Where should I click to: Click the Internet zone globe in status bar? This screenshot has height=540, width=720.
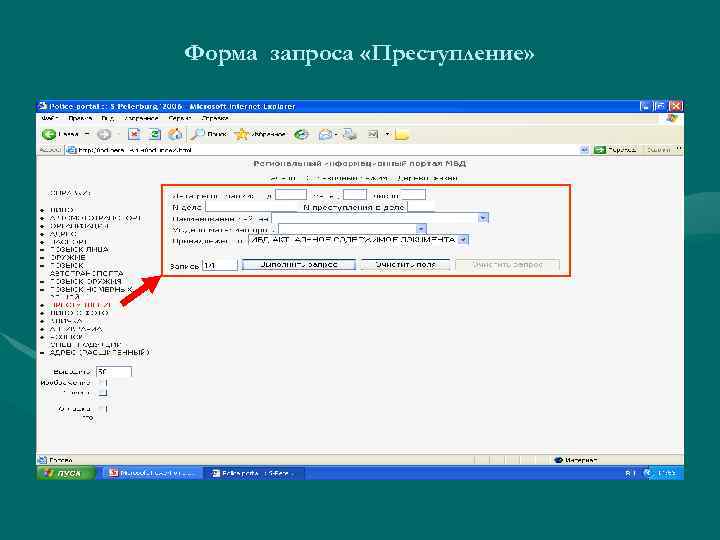(x=559, y=460)
